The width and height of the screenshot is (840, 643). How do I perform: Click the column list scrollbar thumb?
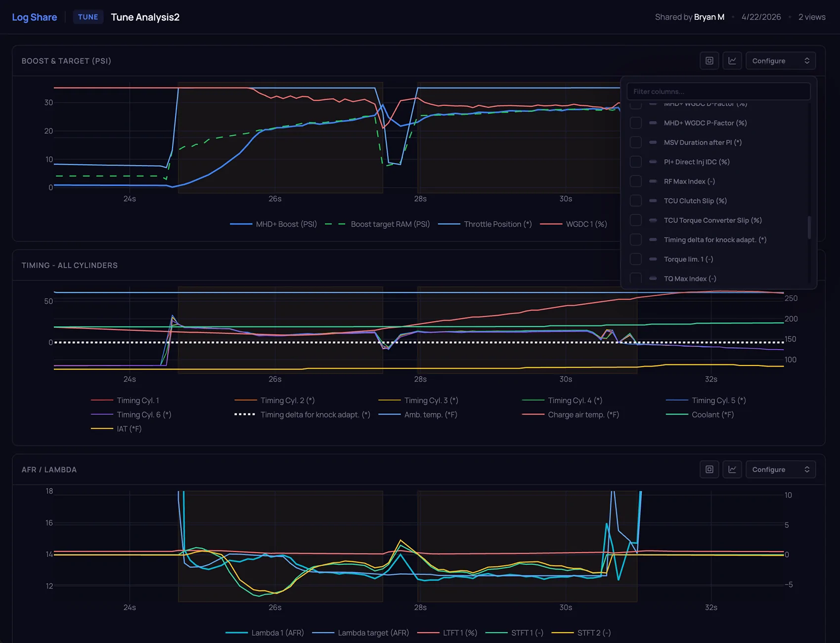point(809,228)
